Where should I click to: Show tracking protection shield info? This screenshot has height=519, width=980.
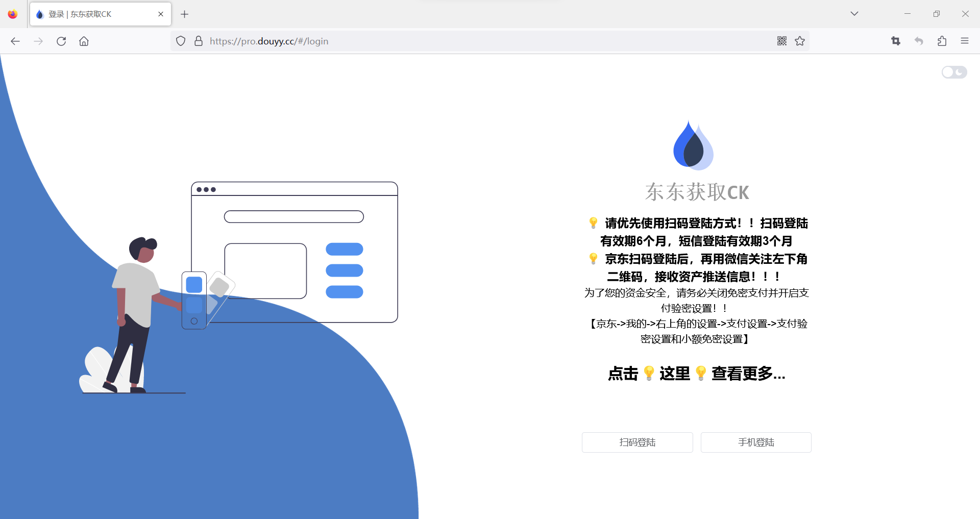point(181,41)
